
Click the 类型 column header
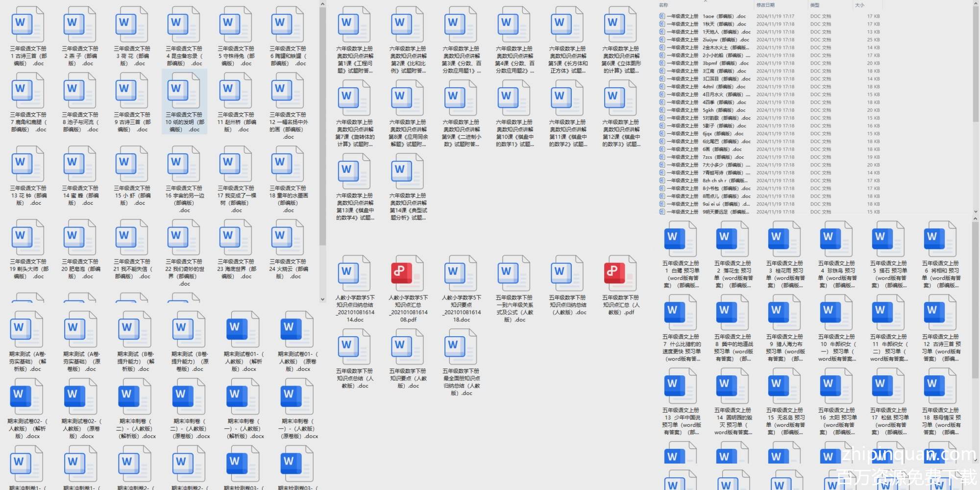pyautogui.click(x=815, y=5)
